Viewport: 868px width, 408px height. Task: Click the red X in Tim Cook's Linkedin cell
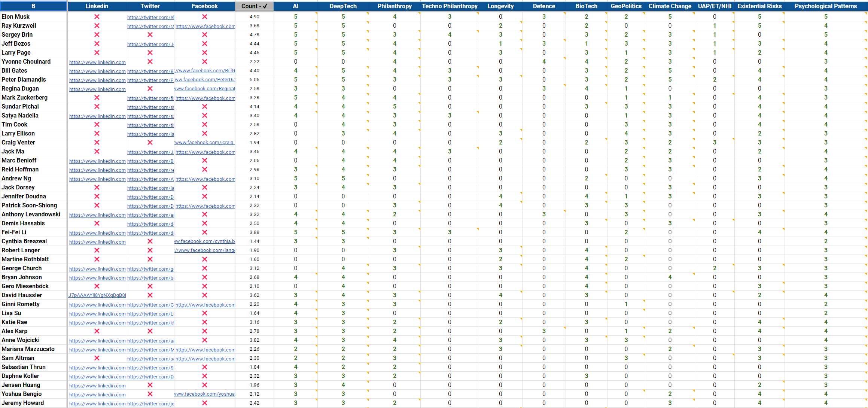pos(97,125)
